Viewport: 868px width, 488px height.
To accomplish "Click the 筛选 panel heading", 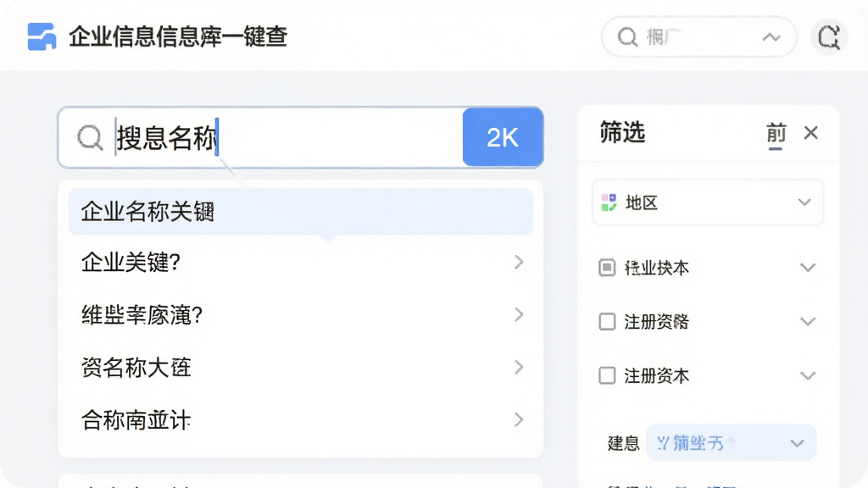I will pos(622,133).
